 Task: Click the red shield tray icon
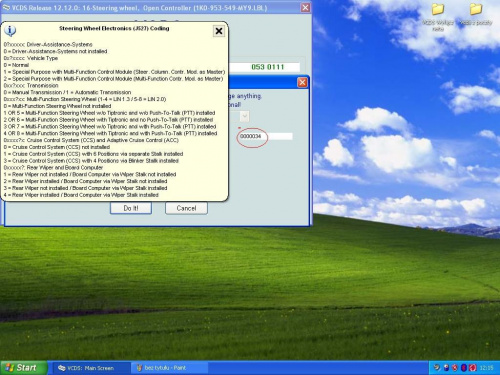(455, 368)
